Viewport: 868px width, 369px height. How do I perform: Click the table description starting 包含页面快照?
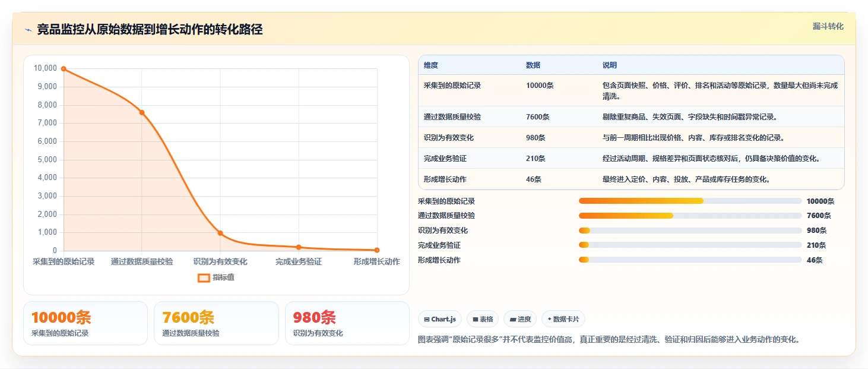coord(720,90)
